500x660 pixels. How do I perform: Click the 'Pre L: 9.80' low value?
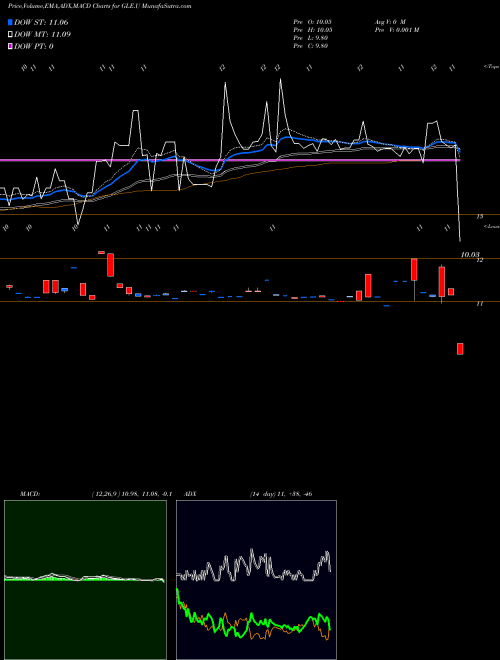311,38
